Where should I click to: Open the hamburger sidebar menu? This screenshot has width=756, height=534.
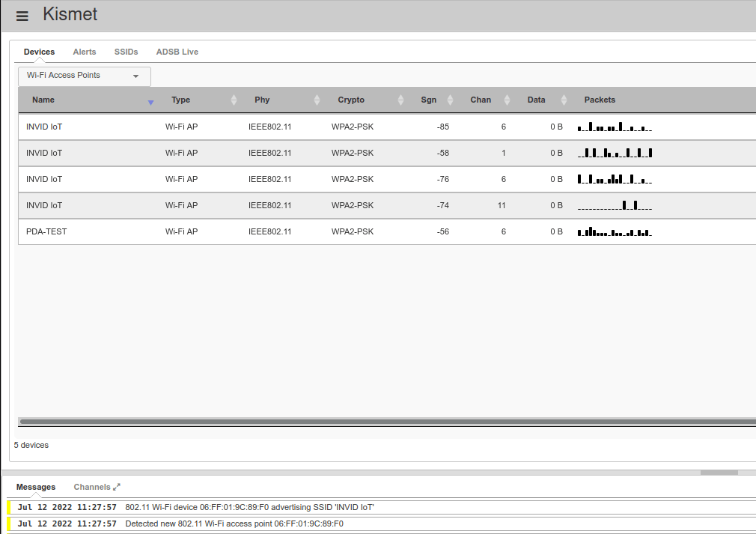point(22,16)
